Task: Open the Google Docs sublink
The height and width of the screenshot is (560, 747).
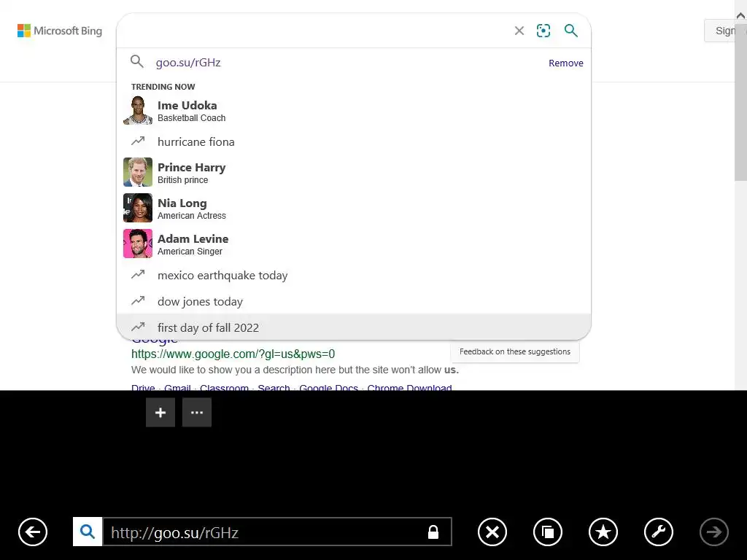Action: 329,386
